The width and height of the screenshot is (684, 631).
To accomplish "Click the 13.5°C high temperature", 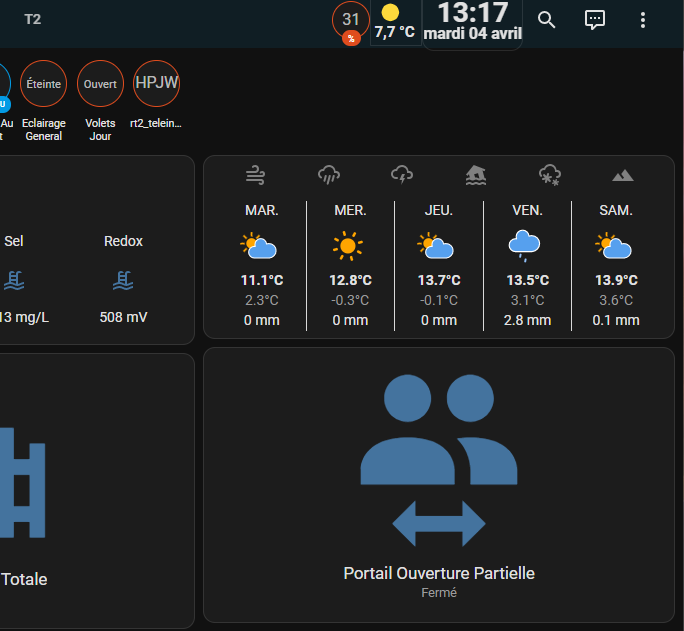I will click(527, 280).
